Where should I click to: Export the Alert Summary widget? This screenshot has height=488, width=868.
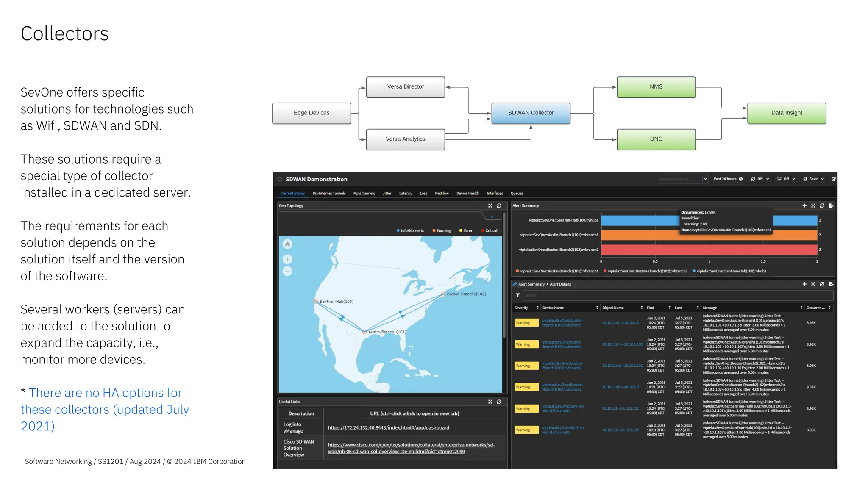831,206
